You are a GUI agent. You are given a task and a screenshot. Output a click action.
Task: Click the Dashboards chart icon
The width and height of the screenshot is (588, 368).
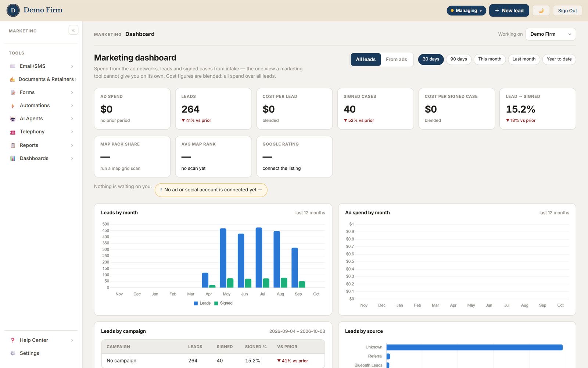click(x=13, y=158)
